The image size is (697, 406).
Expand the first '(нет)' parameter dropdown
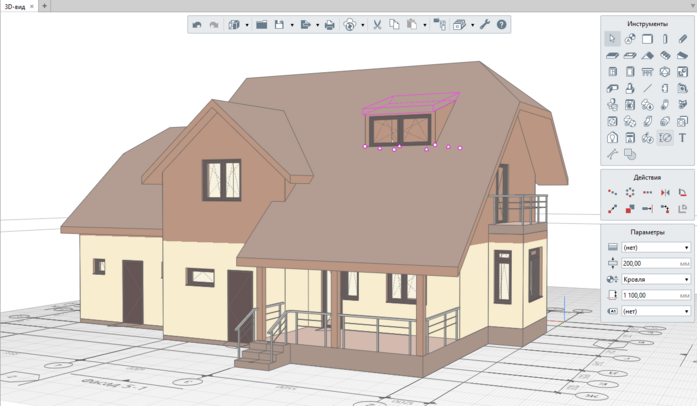655,247
